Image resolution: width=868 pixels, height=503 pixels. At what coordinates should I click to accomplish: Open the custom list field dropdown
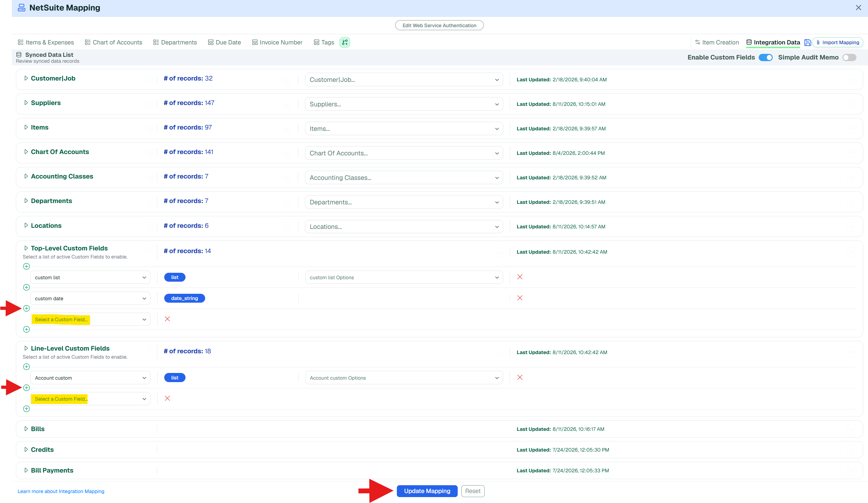(90, 277)
